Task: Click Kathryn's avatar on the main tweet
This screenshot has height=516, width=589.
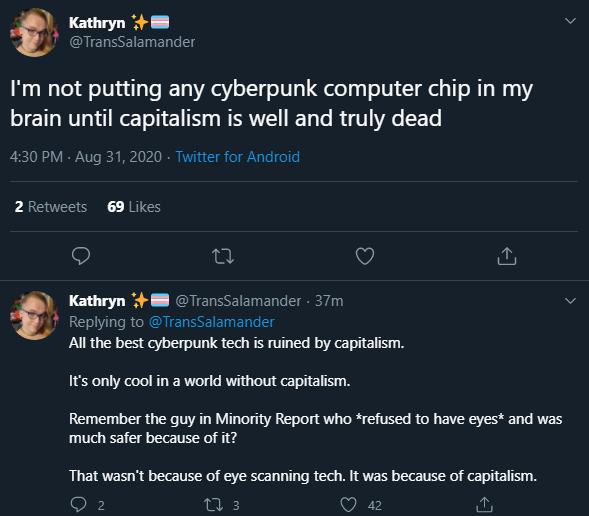Action: tap(34, 33)
